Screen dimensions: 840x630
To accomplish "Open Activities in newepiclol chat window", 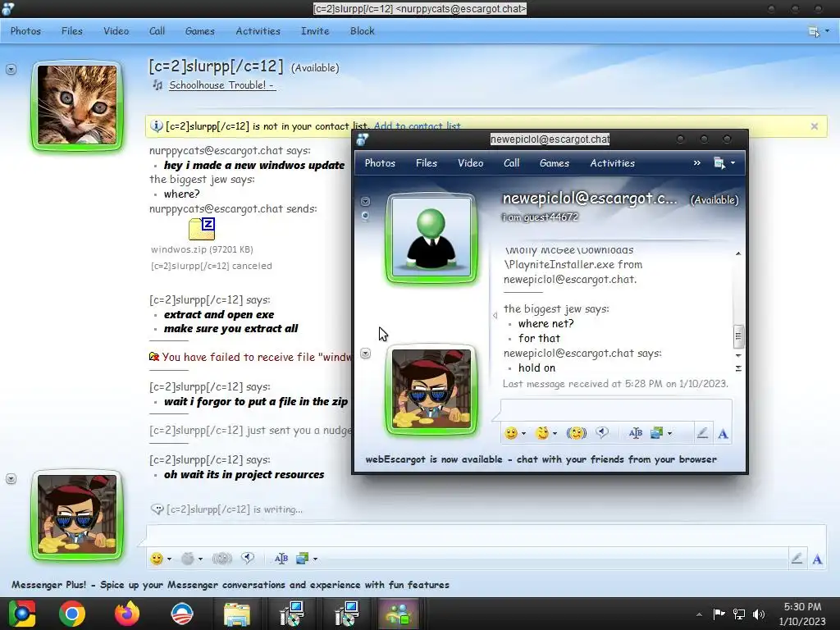I will coord(612,163).
